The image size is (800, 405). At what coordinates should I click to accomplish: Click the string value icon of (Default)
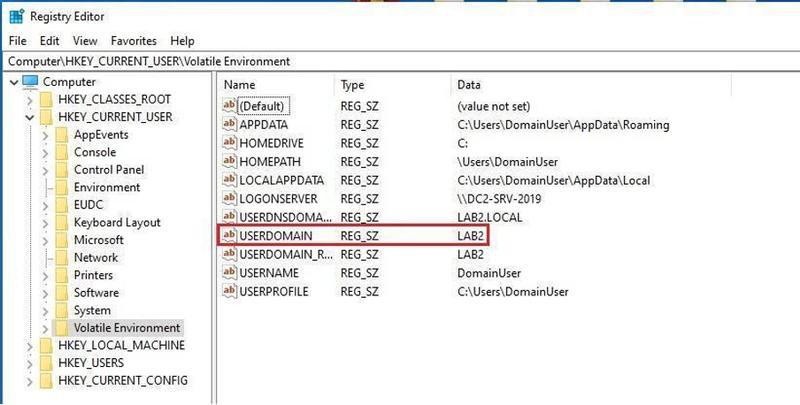230,106
